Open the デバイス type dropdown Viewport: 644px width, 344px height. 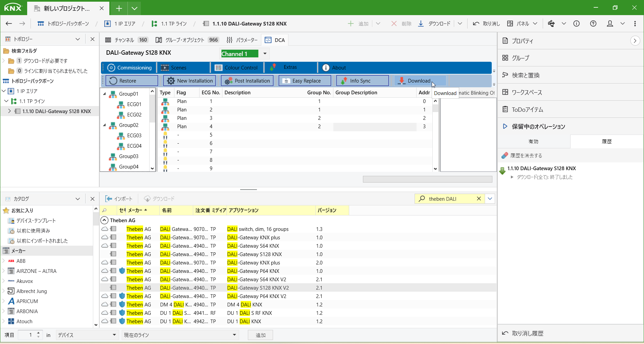tap(87, 335)
